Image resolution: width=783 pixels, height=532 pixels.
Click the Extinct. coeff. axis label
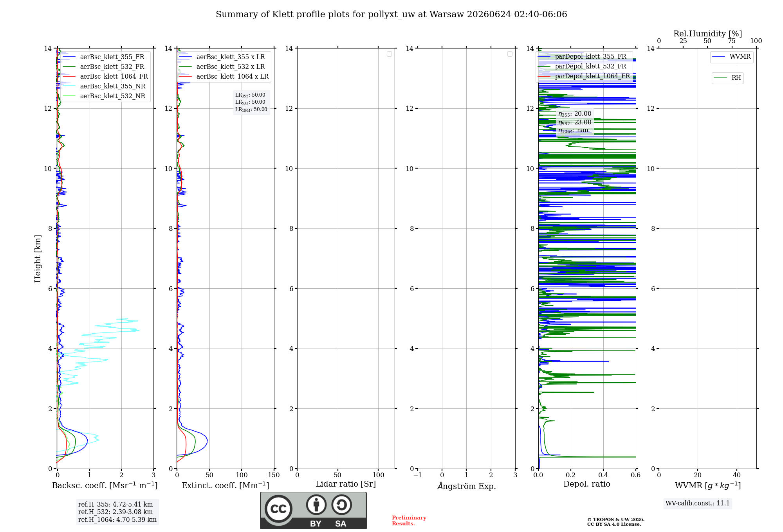coord(226,485)
